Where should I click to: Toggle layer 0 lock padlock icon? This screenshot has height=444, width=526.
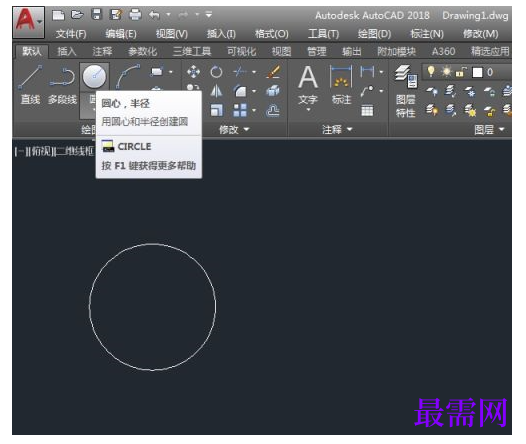pyautogui.click(x=461, y=72)
